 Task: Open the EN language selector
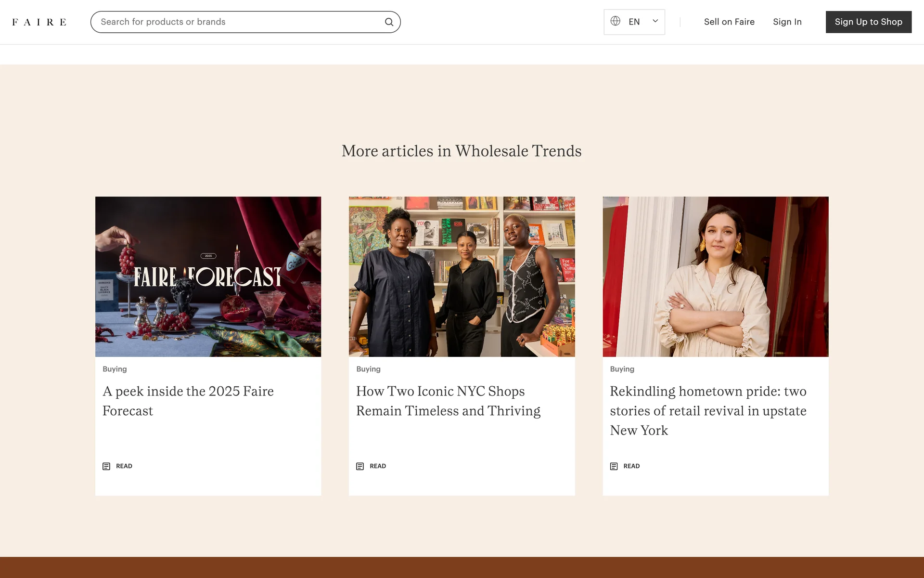634,22
